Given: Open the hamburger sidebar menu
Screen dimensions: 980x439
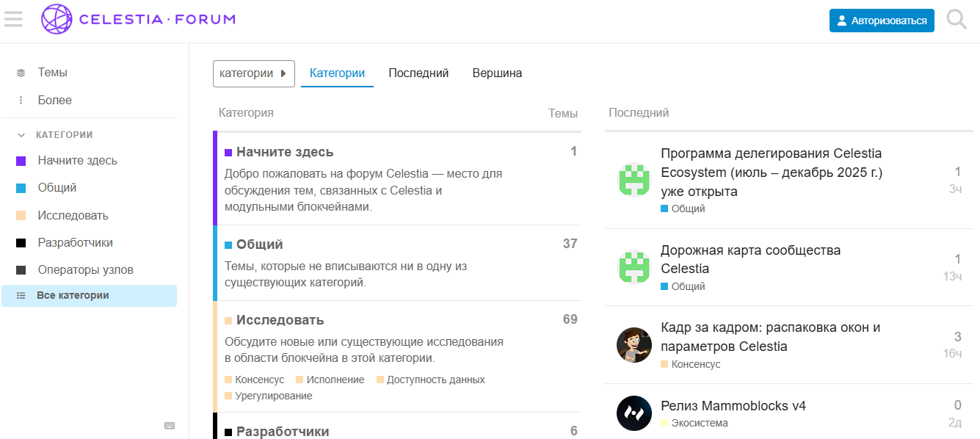Looking at the screenshot, I should (x=13, y=19).
